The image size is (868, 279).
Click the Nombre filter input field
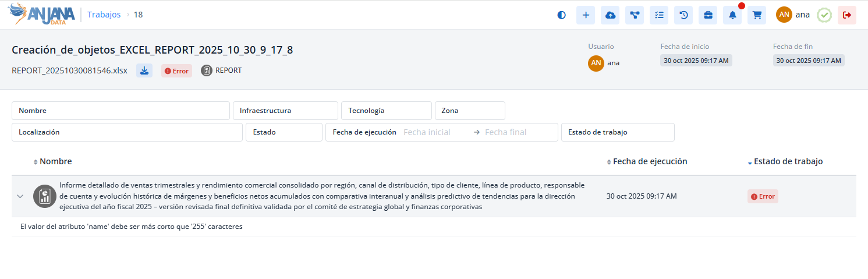pos(121,111)
